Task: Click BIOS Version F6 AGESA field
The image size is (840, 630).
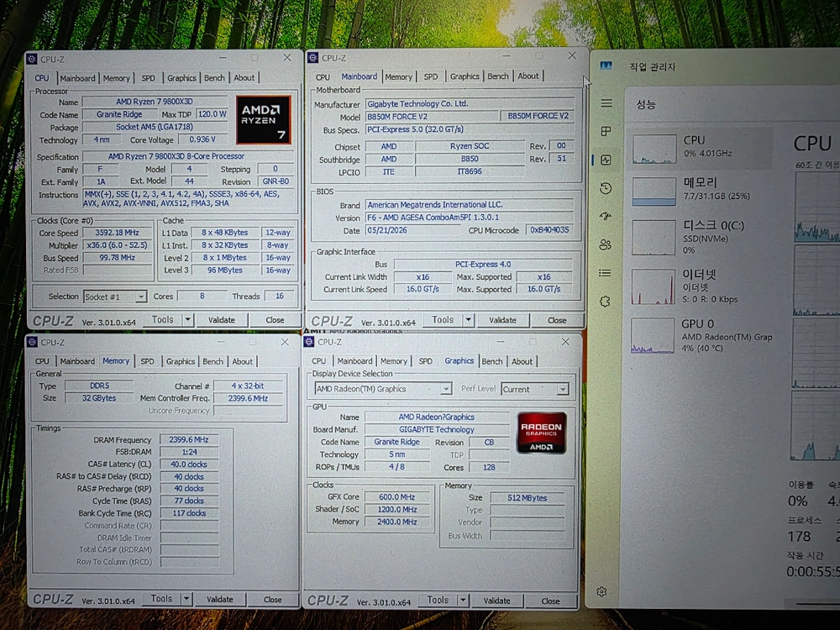Action: click(x=470, y=218)
